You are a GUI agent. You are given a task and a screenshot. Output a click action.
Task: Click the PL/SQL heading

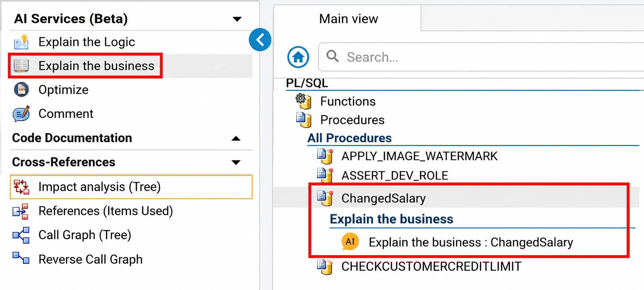[307, 83]
